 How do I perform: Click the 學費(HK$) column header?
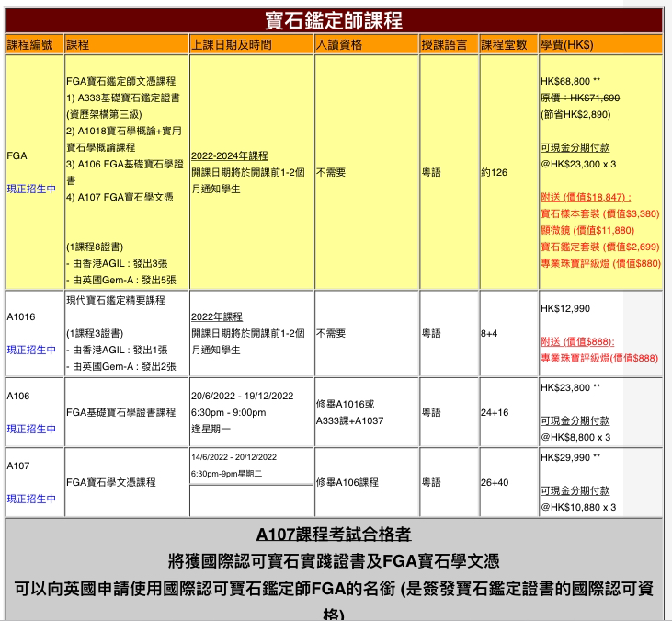pos(567,44)
